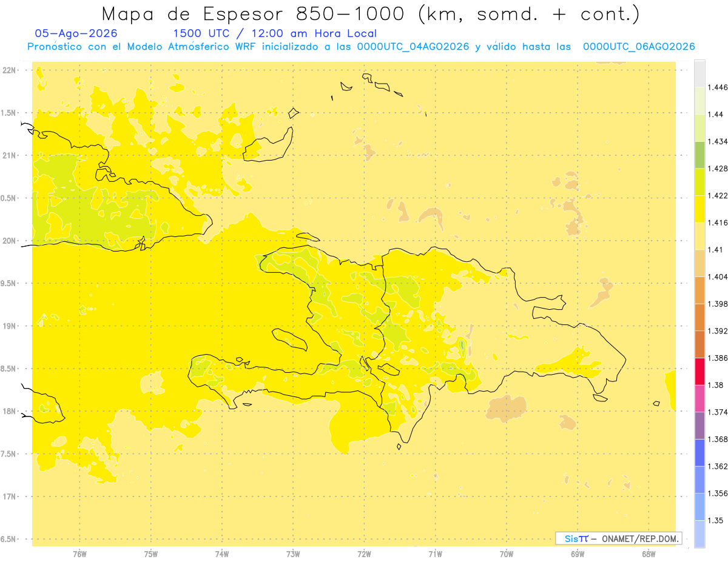Click the 1.5N latitude label
This screenshot has height=562, width=728.
click(x=9, y=113)
